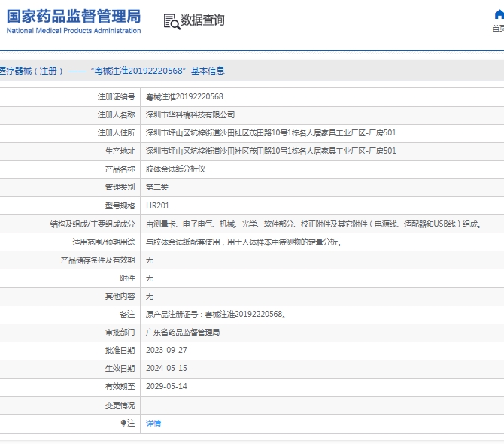504x444 pixels.
Task: Select approval department 广东省药品监督管理局
Action: pos(183,332)
